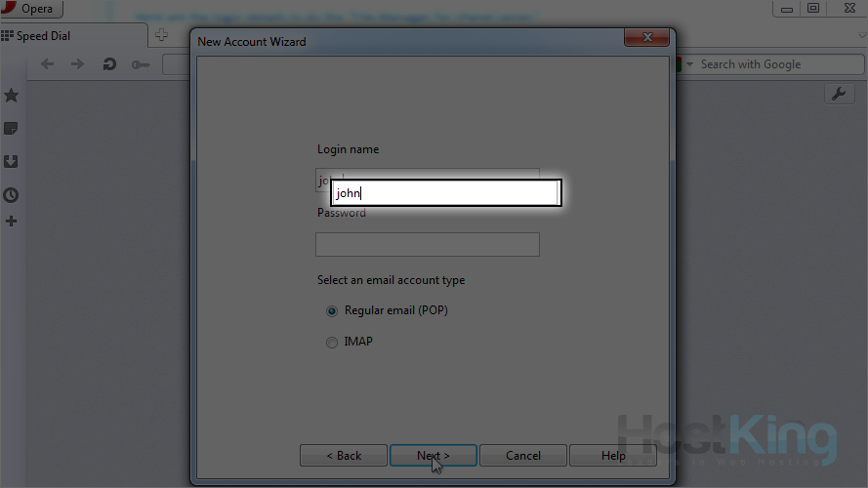Open the History clock panel in sidebar
Image resolution: width=868 pixels, height=488 pixels.
coord(11,195)
